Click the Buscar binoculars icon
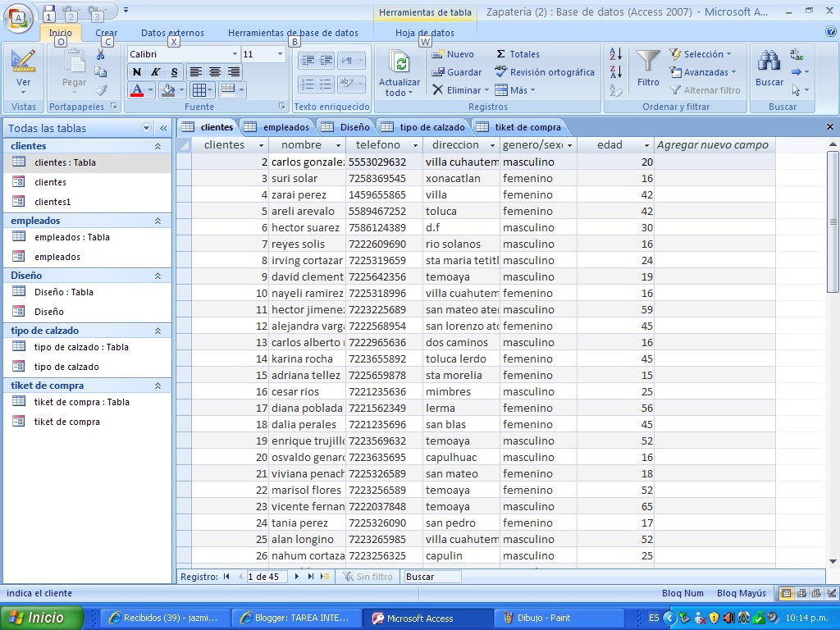 769,62
